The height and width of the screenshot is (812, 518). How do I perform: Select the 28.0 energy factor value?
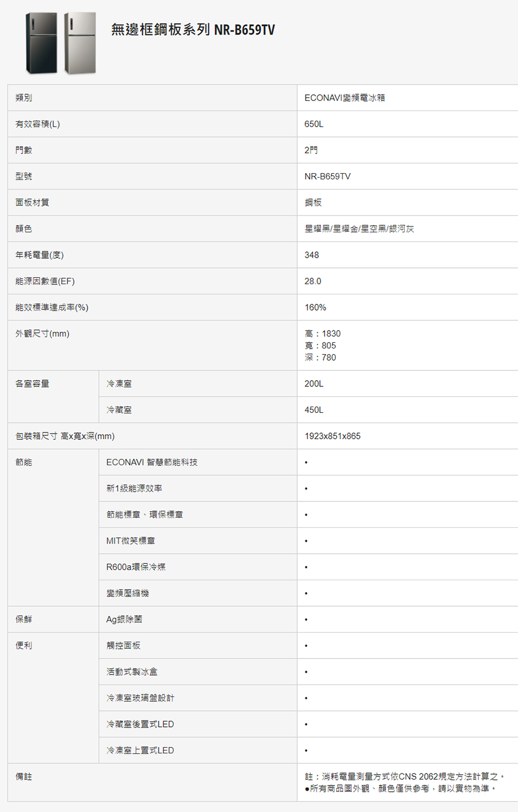point(313,281)
